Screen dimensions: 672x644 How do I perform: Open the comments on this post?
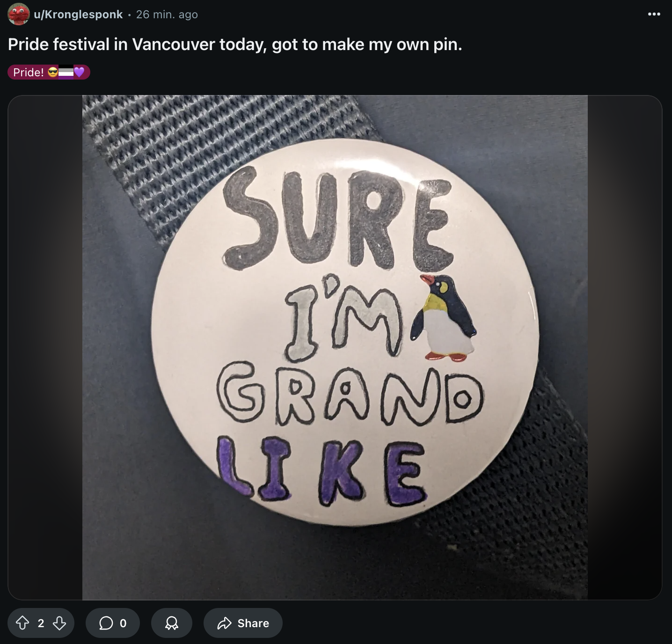(113, 623)
